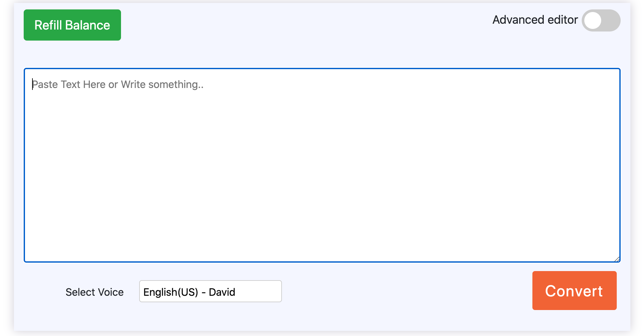Screen dimensions: 644x336
Task: Place the cursor in the placeholder text
Action: [117, 84]
